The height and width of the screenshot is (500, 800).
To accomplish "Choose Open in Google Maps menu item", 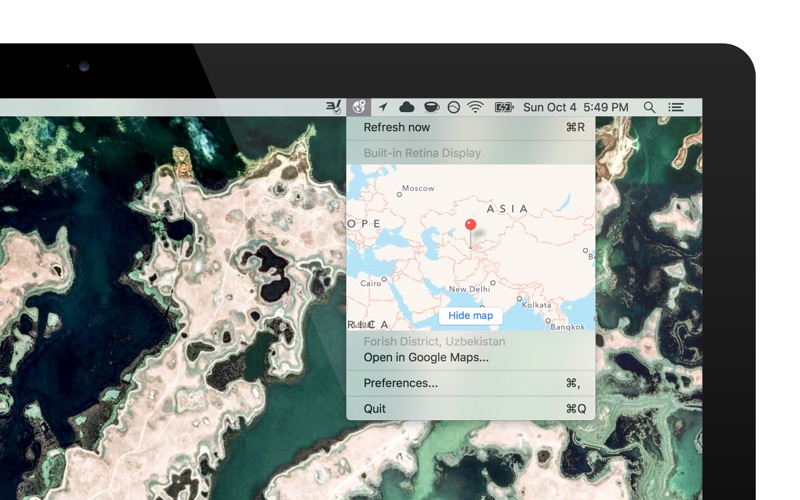I will click(426, 357).
